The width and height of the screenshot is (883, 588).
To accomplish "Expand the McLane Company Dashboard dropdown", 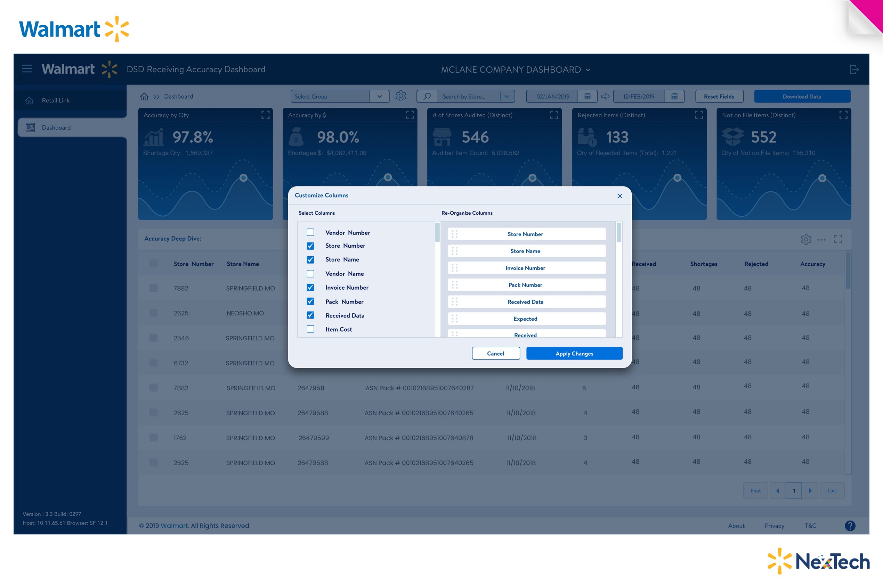I will pyautogui.click(x=588, y=70).
